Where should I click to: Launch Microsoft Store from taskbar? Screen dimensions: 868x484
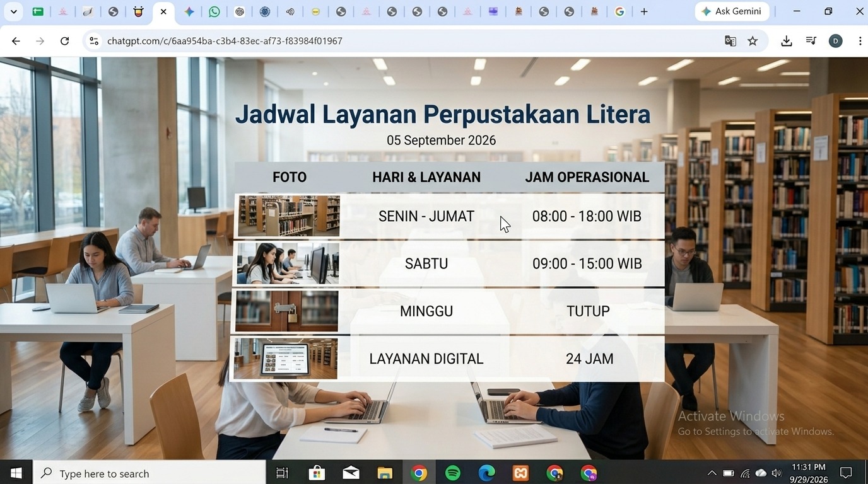[317, 473]
